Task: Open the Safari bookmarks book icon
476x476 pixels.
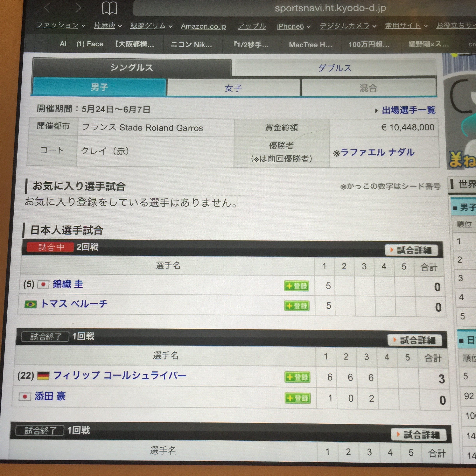Action: click(x=109, y=8)
